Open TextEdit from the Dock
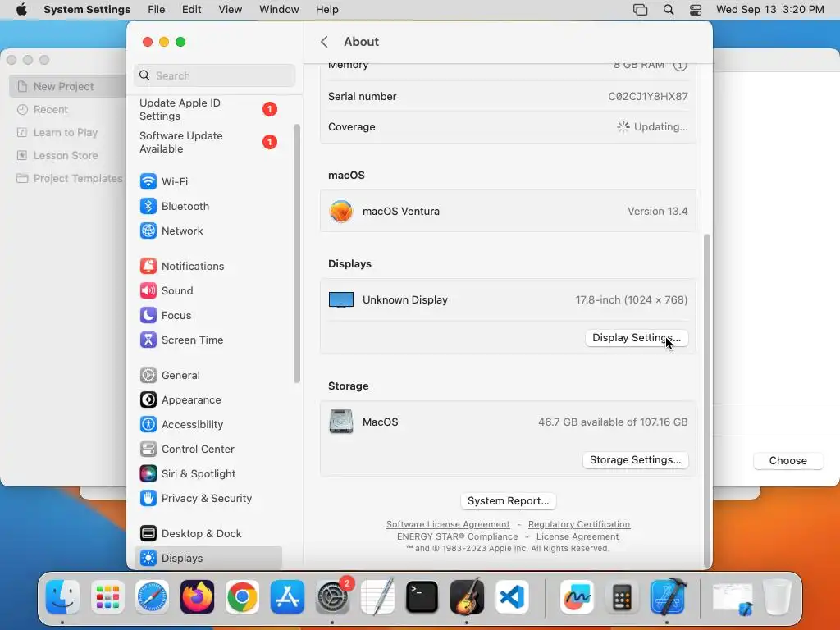The height and width of the screenshot is (630, 840). [x=377, y=597]
